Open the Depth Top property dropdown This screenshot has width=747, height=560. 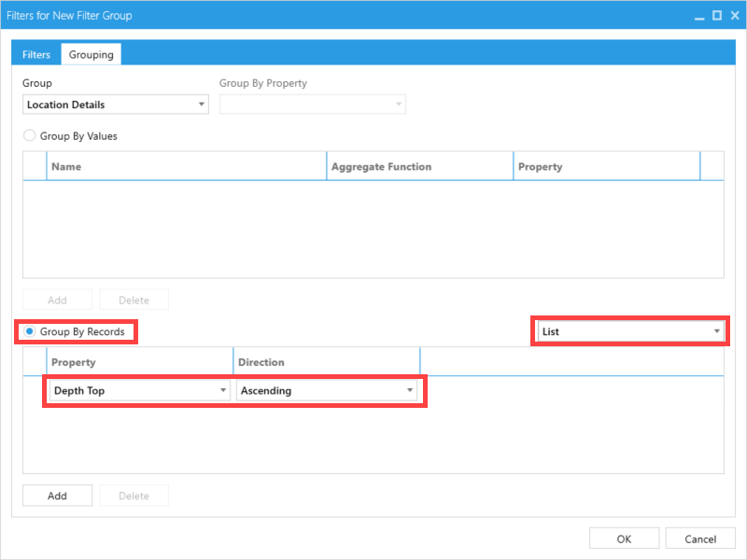(x=139, y=390)
